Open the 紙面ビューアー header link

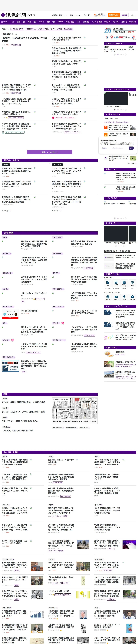[x=64, y=15]
